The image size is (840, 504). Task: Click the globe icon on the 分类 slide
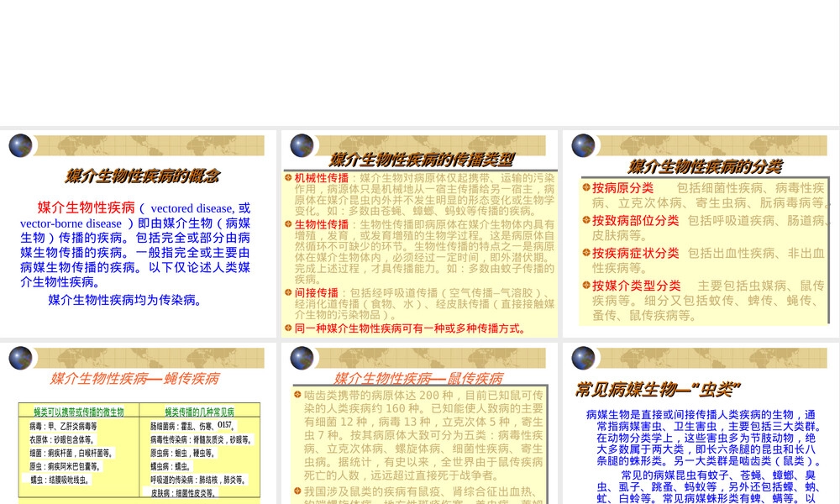[x=583, y=145]
